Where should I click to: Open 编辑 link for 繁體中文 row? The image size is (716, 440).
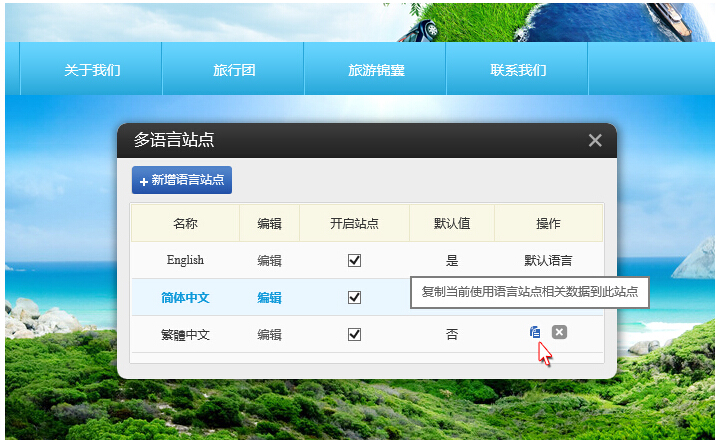[x=269, y=335]
